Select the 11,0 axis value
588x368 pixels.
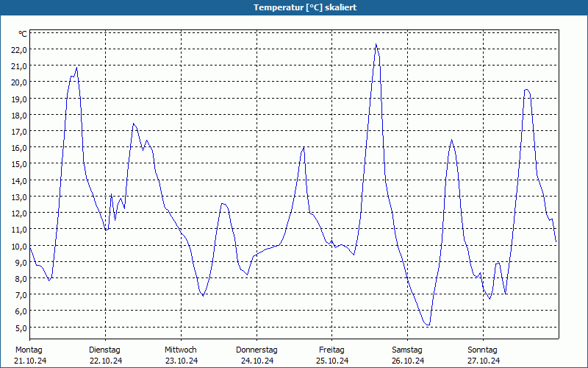(19, 230)
